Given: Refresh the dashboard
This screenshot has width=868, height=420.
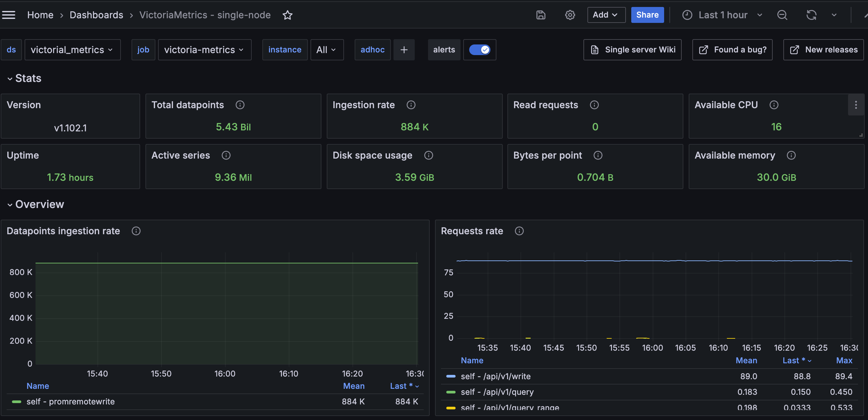Looking at the screenshot, I should tap(812, 15).
